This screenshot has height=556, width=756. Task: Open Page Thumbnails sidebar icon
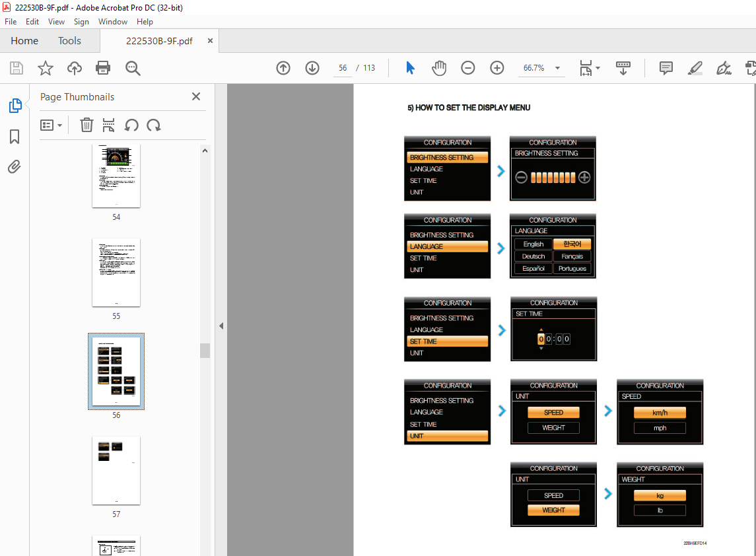click(15, 106)
